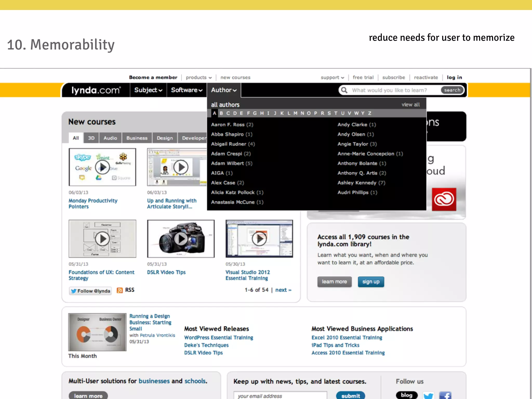532x399 pixels.
Task: Filter authors by letter B
Action: 221,113
